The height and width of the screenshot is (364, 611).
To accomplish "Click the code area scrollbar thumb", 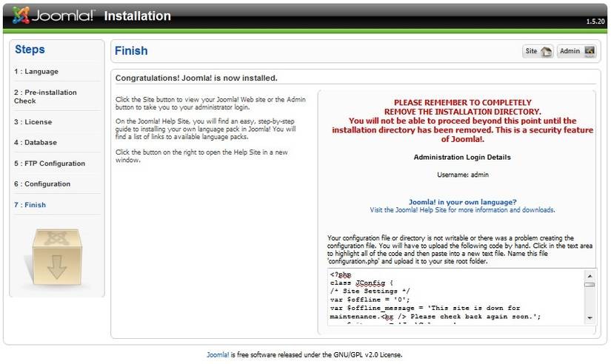I will coord(590,285).
